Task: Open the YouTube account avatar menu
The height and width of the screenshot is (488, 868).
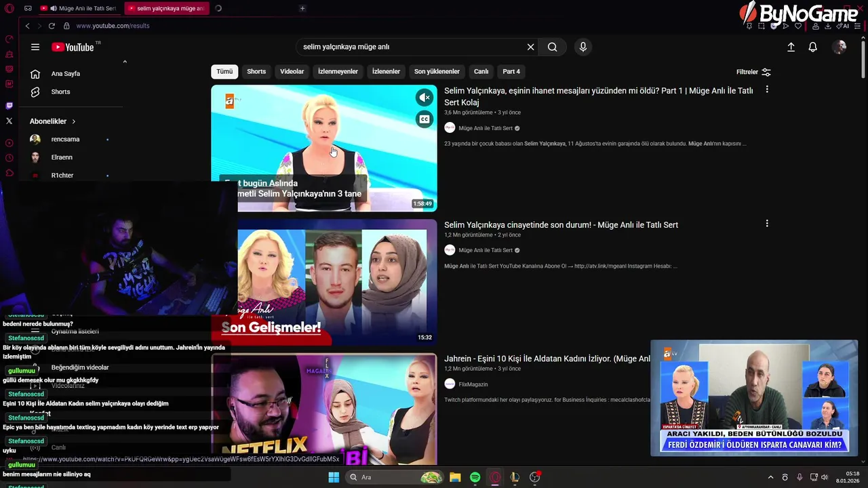Action: (840, 47)
